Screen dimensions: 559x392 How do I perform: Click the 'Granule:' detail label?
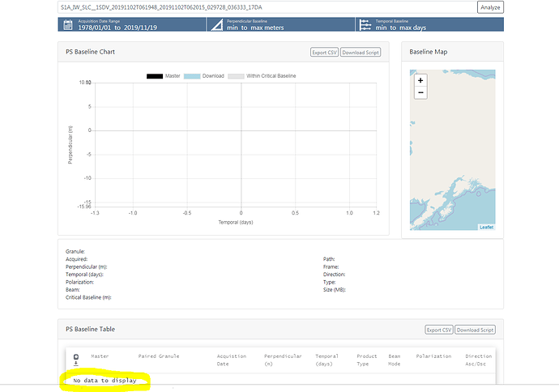tap(75, 252)
